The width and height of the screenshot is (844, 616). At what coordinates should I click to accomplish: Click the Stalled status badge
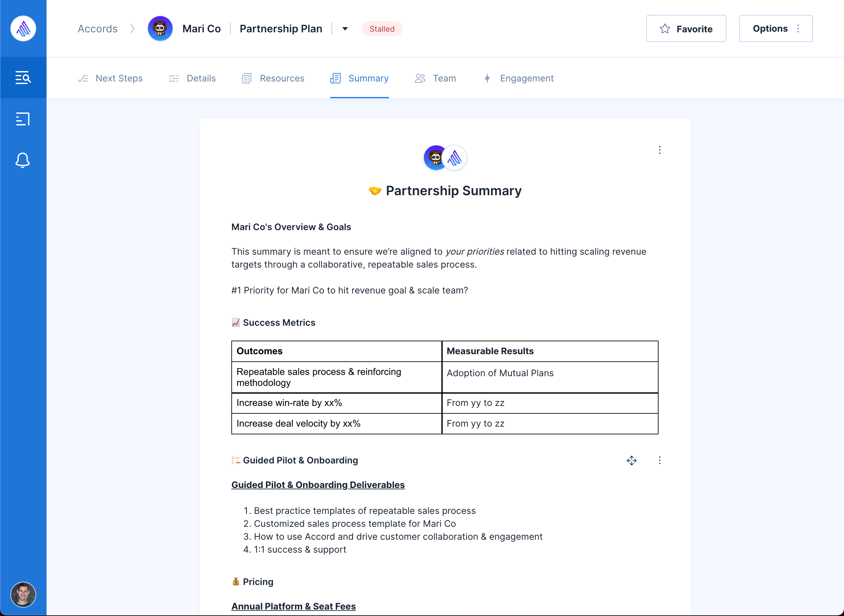382,29
